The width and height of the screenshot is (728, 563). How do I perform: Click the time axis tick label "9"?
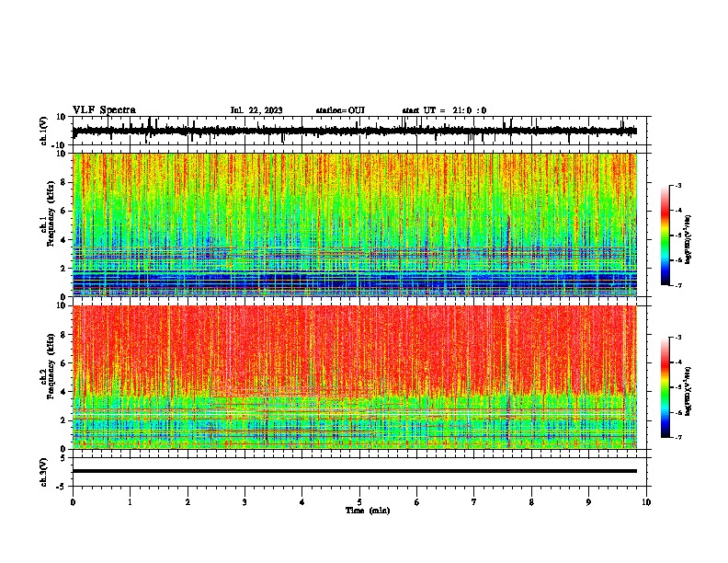pyautogui.click(x=588, y=502)
